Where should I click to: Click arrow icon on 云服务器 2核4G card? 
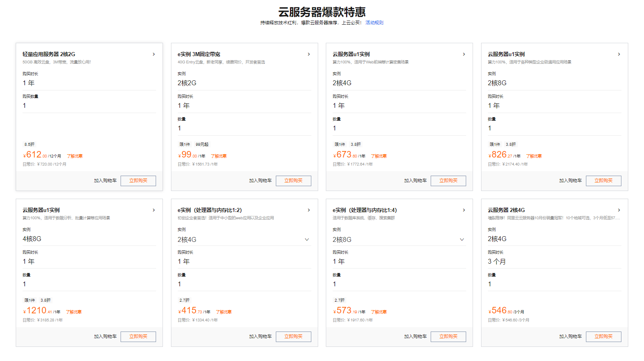point(619,210)
